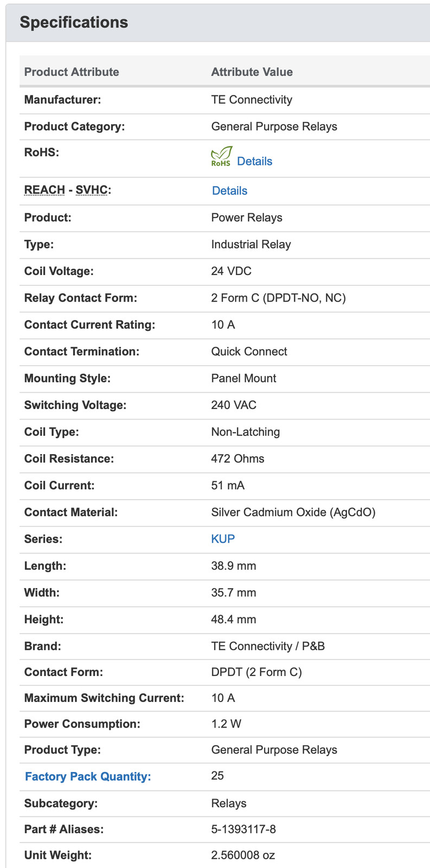The height and width of the screenshot is (868, 430).
Task: Select the Silver Cadmium Oxide contact material value
Action: [293, 512]
